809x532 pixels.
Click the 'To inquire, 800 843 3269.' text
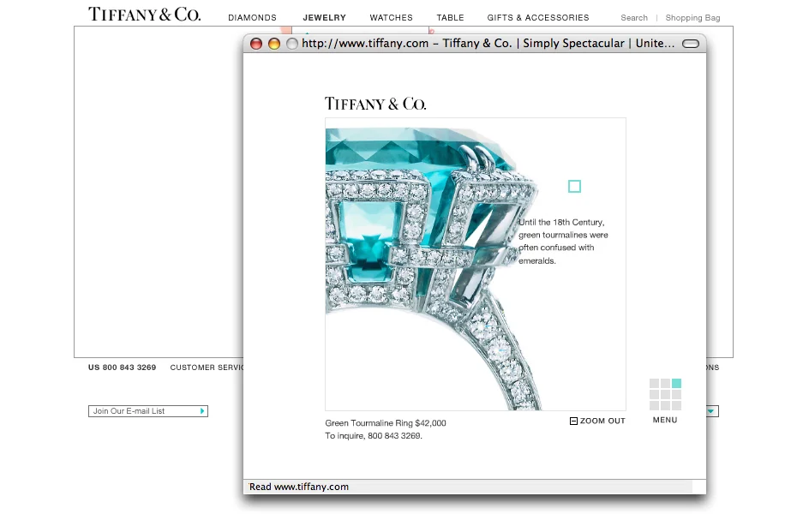[x=374, y=436]
